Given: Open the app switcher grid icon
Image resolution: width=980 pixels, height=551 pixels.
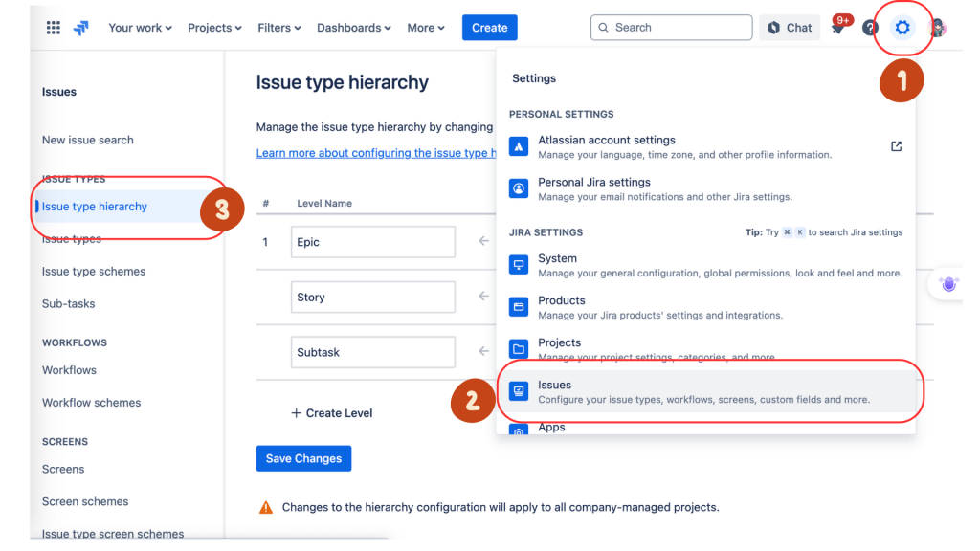Looking at the screenshot, I should (x=54, y=28).
